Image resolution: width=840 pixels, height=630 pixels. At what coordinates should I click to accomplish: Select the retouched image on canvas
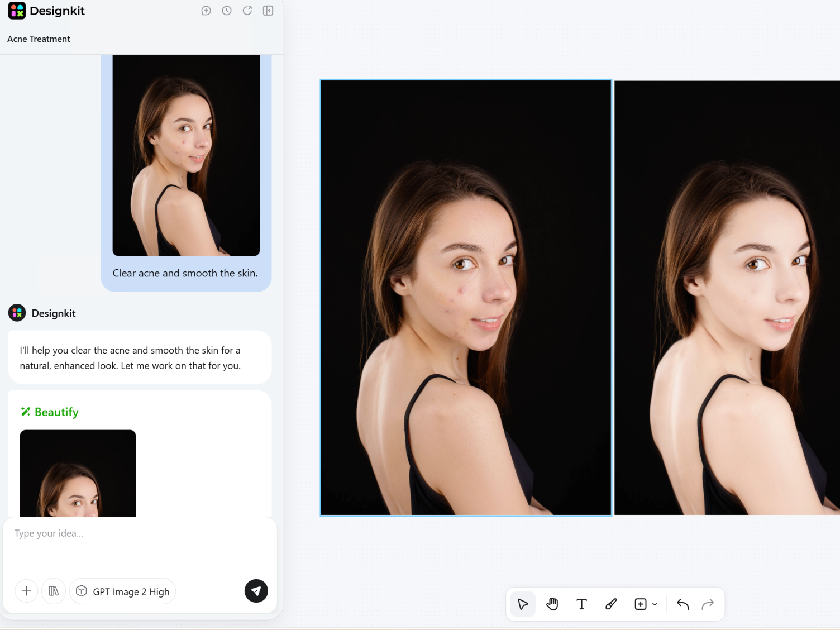pos(727,298)
